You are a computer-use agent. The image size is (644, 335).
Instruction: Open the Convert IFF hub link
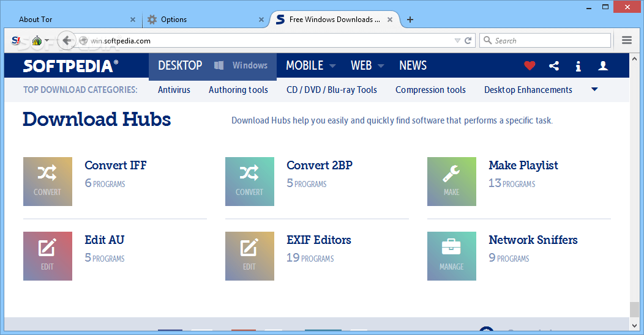[116, 165]
